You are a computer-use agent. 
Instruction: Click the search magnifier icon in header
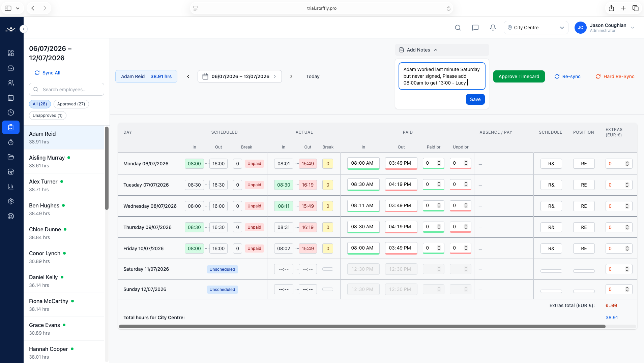(458, 28)
